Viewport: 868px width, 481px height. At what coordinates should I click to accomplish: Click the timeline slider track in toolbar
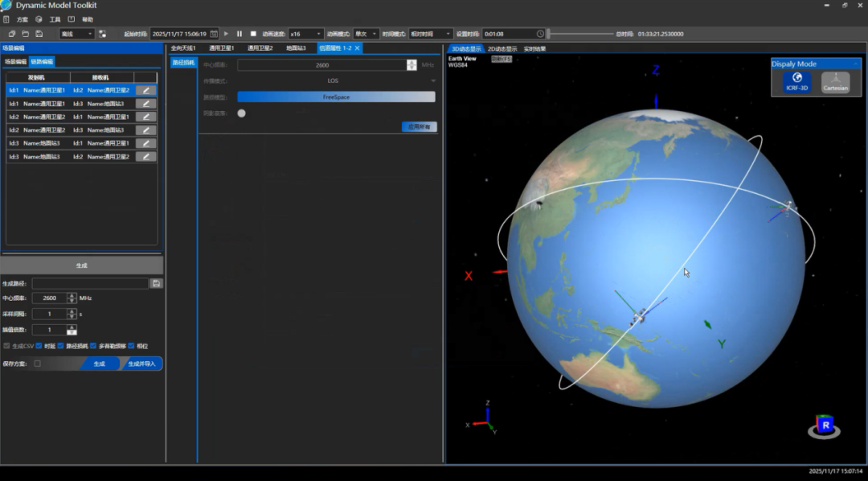580,34
